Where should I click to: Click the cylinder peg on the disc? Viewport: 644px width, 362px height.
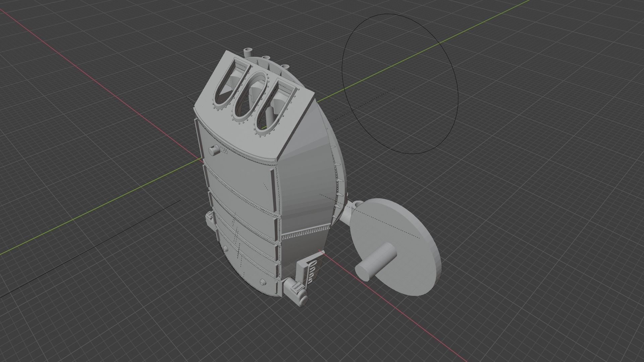pyautogui.click(x=376, y=261)
